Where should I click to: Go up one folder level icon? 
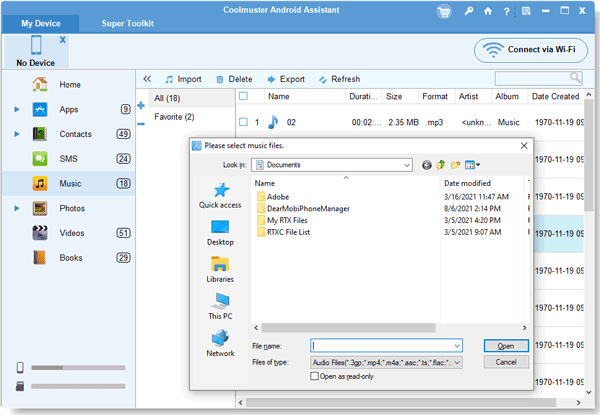pos(441,165)
